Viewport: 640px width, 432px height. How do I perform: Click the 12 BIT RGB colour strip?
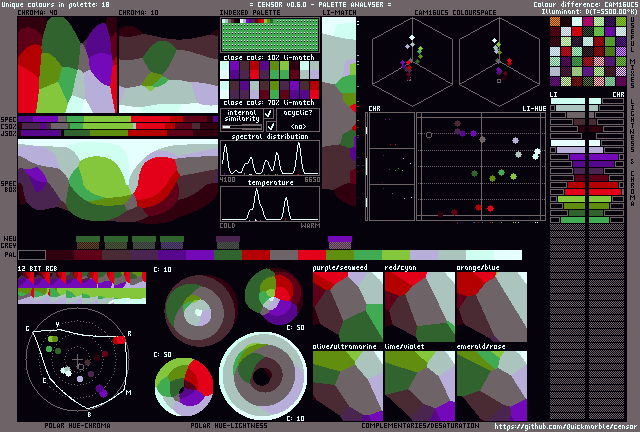coord(82,288)
